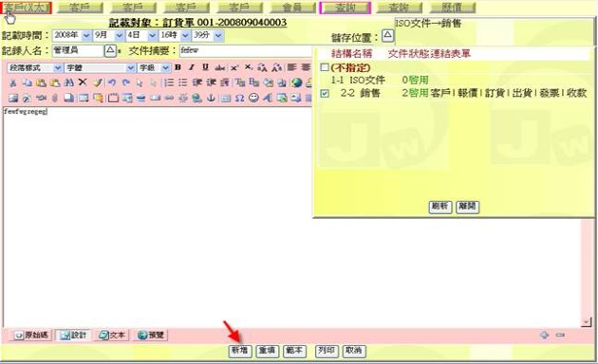Image resolution: width=598 pixels, height=364 pixels.
Task: Apply italic formatting
Action: tap(192, 67)
